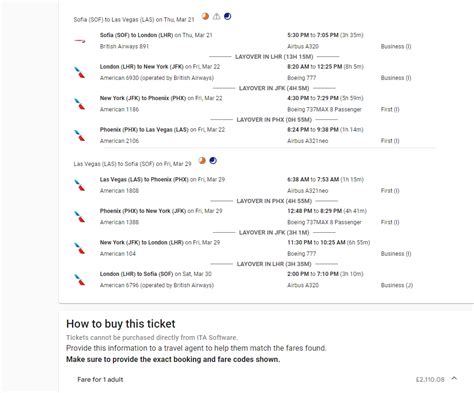This screenshot has width=474, height=393.
Task: Click the How to buy this ticket heading
Action: pos(121,324)
